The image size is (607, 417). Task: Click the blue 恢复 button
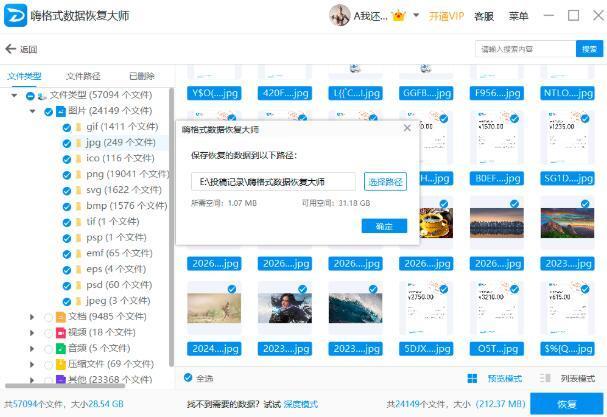point(566,404)
